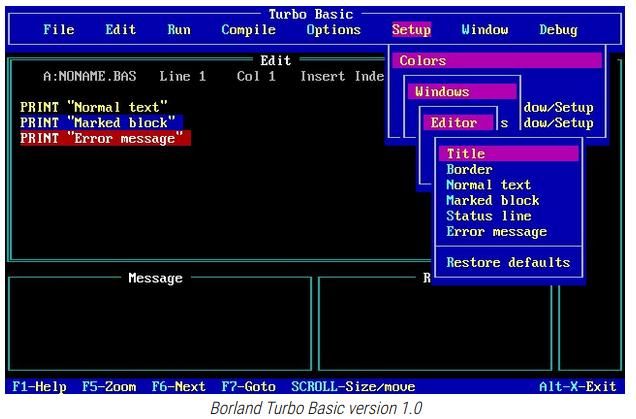
Task: Open the Options menu
Action: 333,30
